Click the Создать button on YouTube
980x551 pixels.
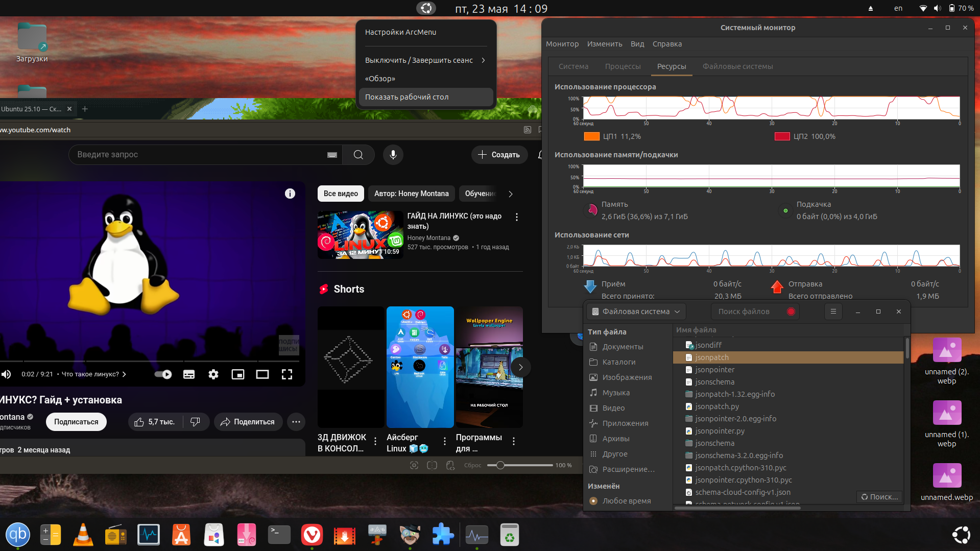(499, 155)
